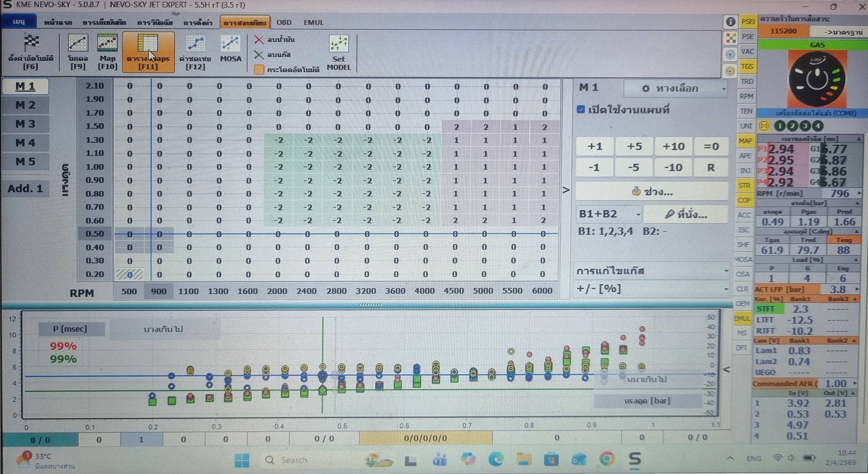The height and width of the screenshot is (474, 868).
Task: Toggle cylinder 3 green indicator
Action: [x=805, y=126]
